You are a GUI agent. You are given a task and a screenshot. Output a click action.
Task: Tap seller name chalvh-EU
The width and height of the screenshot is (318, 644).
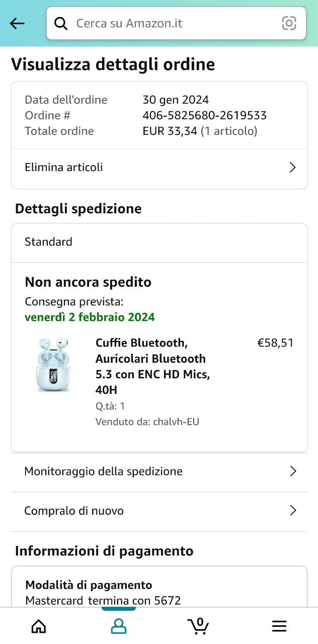point(176,422)
